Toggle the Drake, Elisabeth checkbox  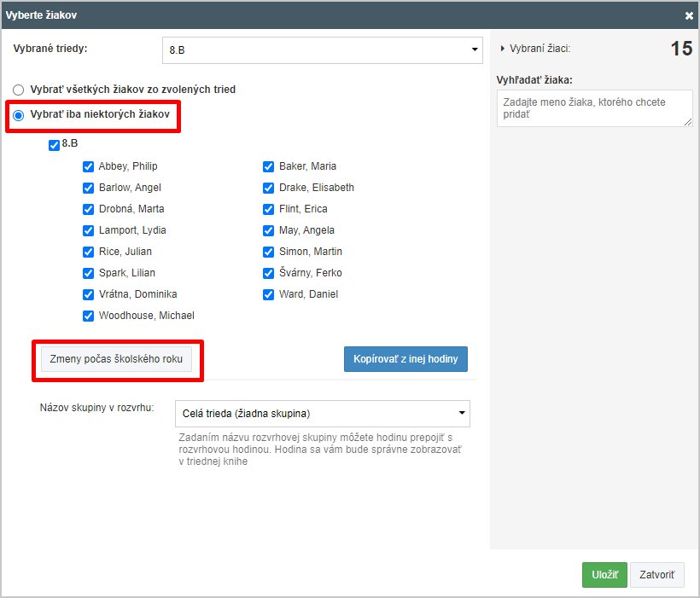pos(268,188)
